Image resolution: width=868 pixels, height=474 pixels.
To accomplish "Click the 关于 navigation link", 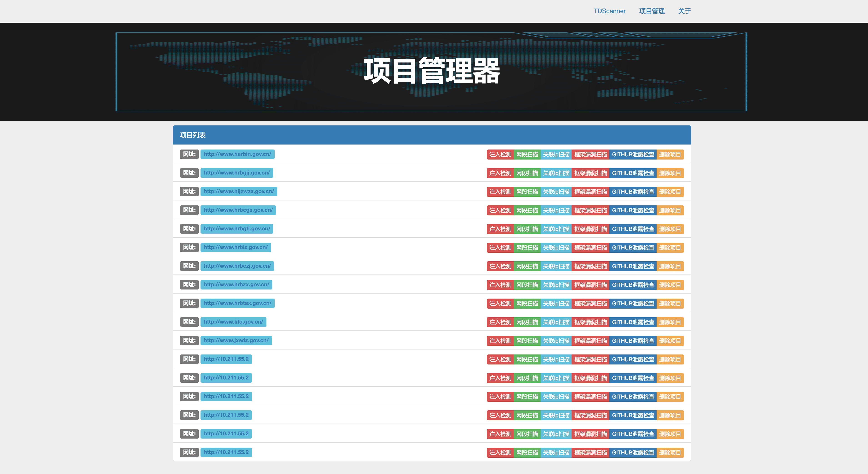I will point(684,11).
